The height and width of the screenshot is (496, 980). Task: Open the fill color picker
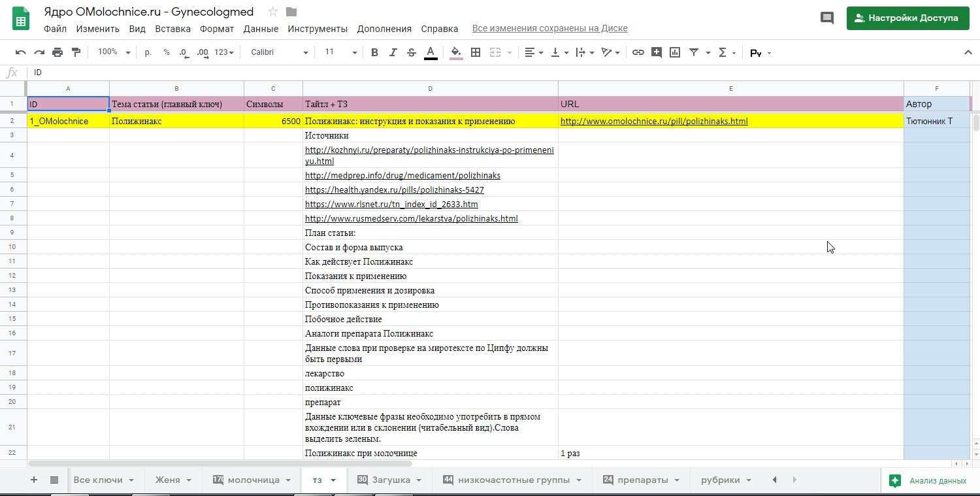click(x=456, y=53)
